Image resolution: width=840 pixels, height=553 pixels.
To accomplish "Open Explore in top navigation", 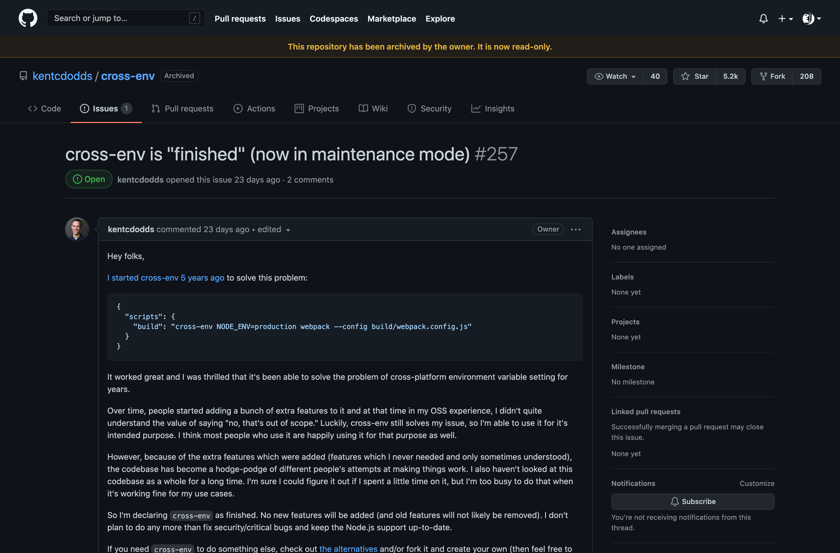I will coord(440,19).
